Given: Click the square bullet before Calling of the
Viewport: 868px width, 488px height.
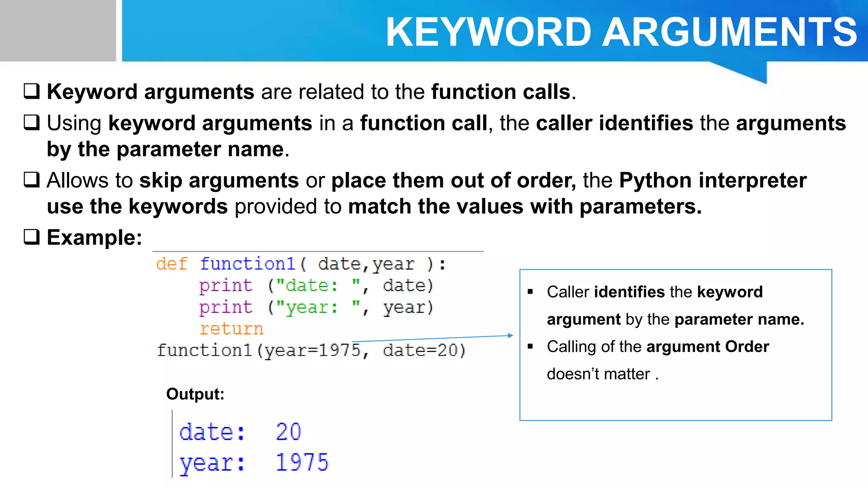Looking at the screenshot, I should click(530, 346).
